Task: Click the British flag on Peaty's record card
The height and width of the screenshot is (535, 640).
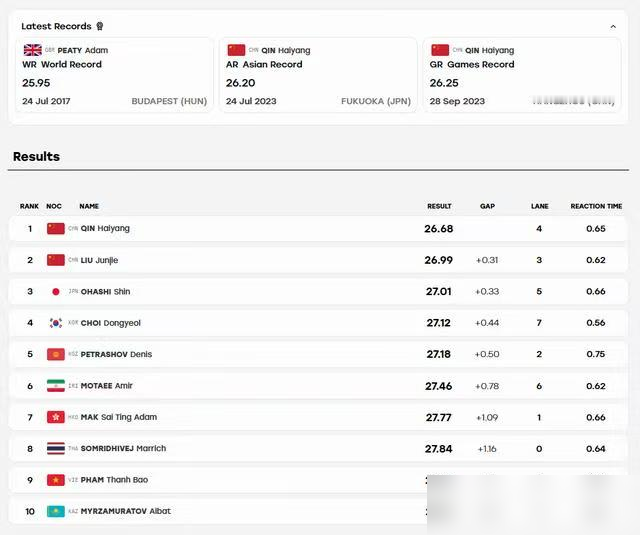Action: tap(33, 50)
